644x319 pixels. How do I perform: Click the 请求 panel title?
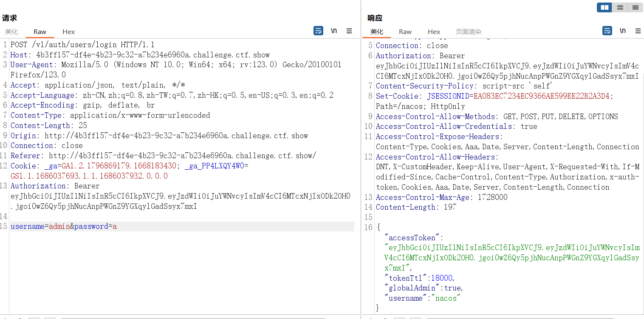tap(9, 18)
